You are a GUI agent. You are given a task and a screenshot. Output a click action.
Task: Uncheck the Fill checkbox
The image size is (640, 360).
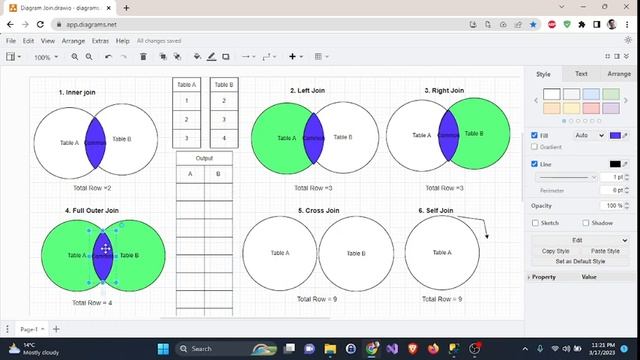pos(534,135)
